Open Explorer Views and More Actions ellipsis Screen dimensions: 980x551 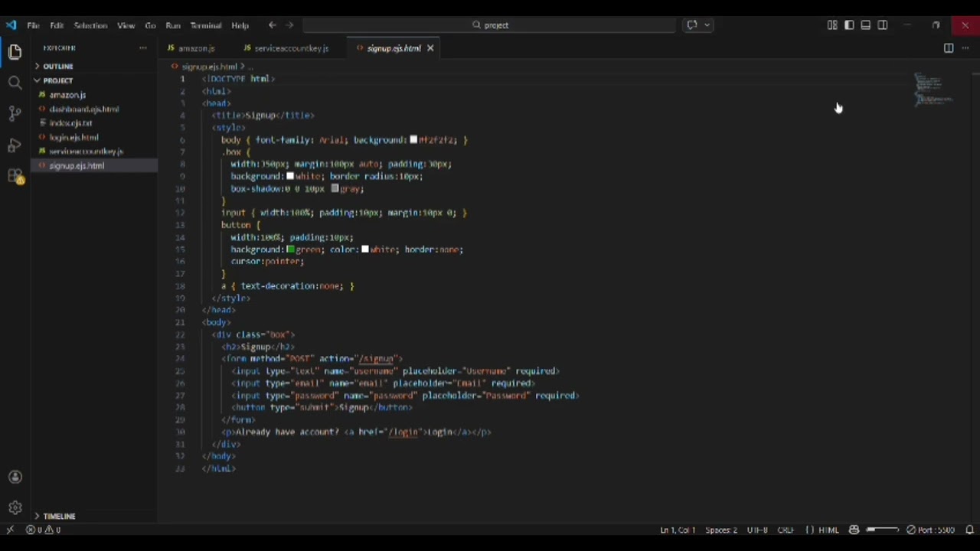pyautogui.click(x=142, y=48)
